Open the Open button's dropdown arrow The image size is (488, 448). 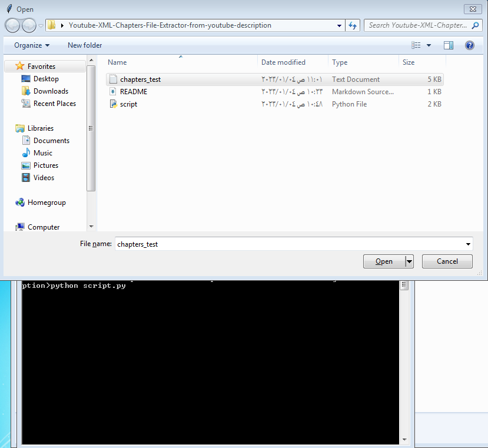pyautogui.click(x=409, y=261)
